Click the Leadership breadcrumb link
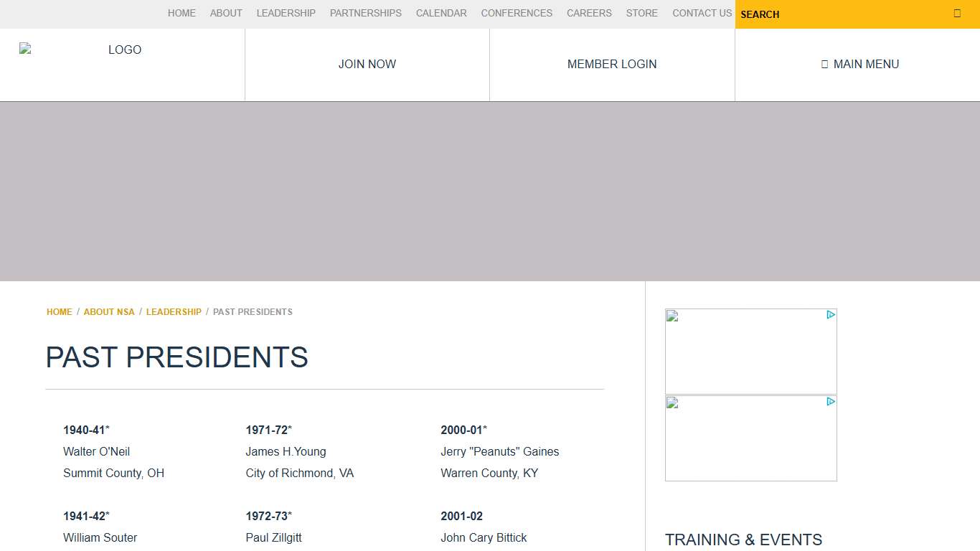 point(174,312)
